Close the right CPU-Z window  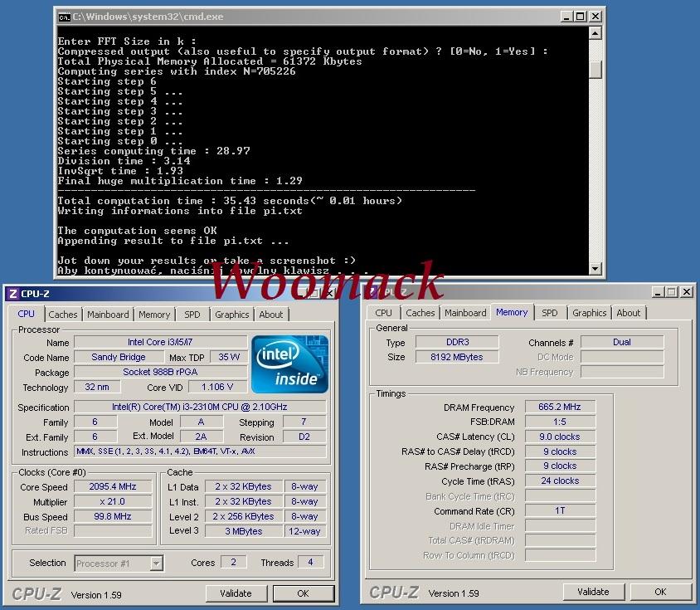point(687,292)
